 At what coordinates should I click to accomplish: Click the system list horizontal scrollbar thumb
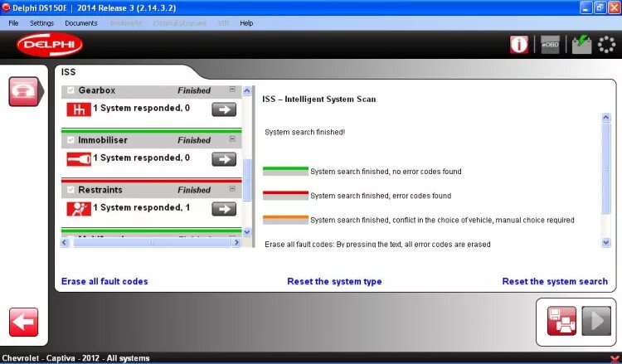point(152,242)
